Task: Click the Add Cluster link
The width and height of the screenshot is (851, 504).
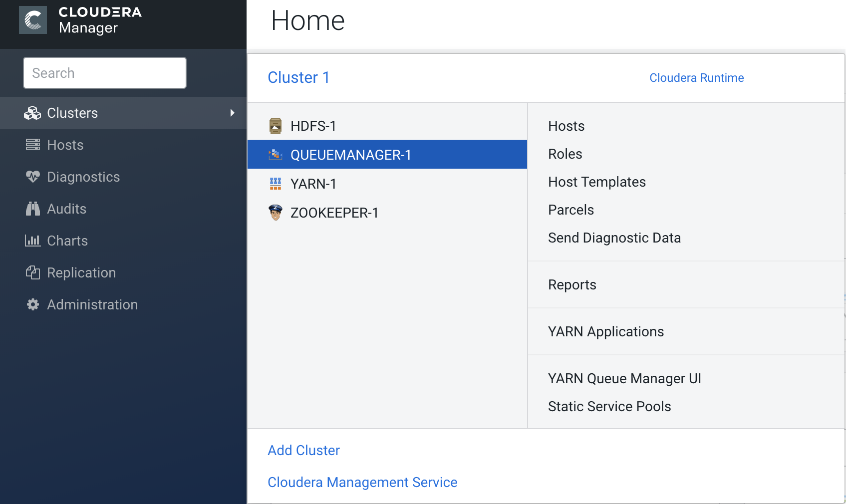Action: point(303,450)
